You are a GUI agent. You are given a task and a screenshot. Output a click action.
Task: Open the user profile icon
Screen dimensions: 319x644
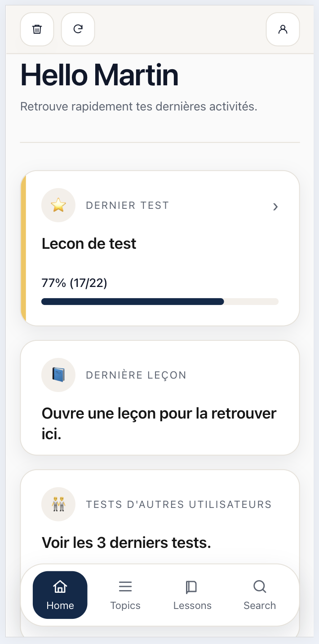click(283, 29)
